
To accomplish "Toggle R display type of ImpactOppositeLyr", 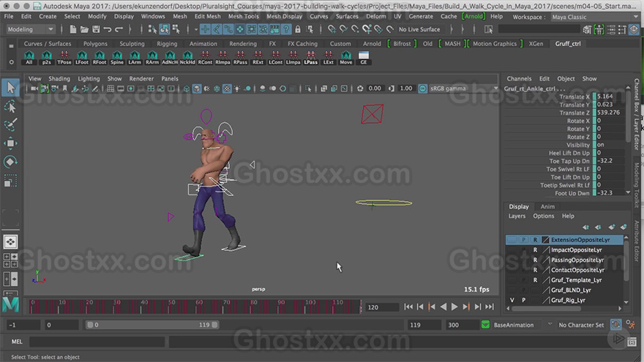I will pos(535,249).
